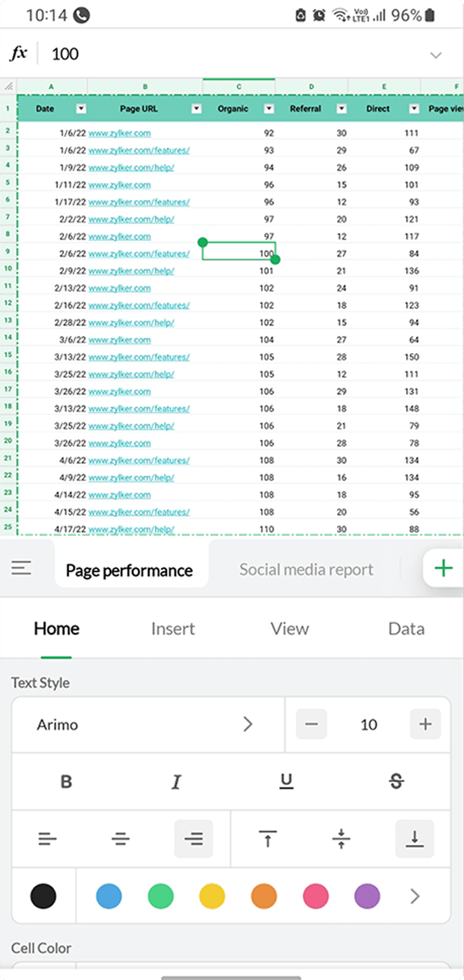Vertically align content to middle
This screenshot has width=464, height=980.
click(x=341, y=839)
